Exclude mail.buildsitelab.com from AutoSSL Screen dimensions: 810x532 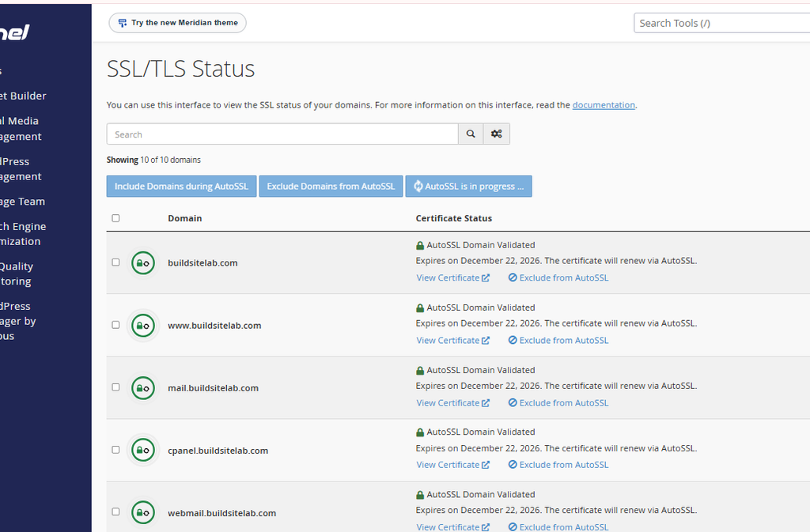pos(558,403)
